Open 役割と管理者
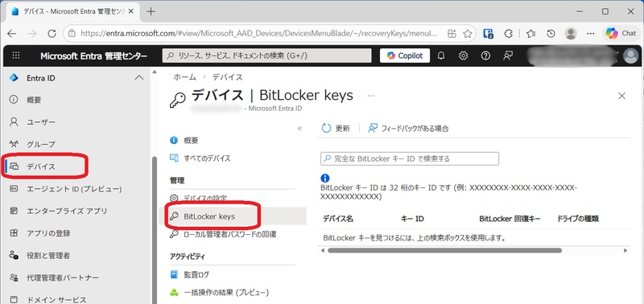 [x=48, y=256]
